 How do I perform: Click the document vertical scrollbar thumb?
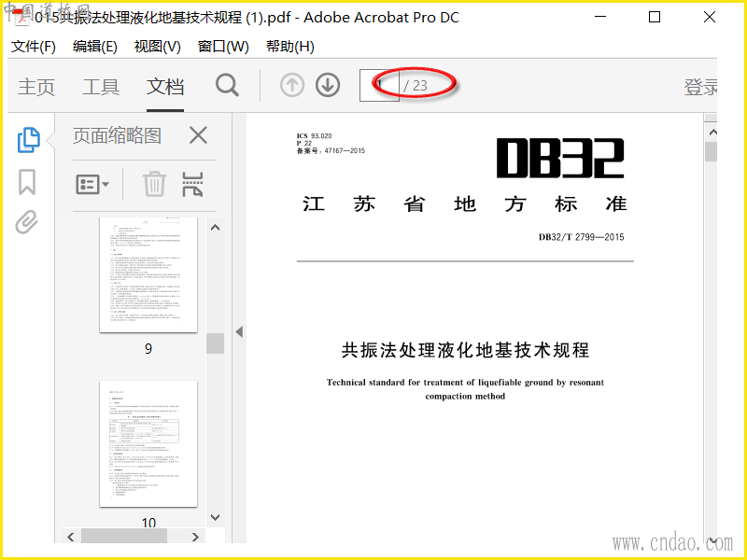(712, 152)
